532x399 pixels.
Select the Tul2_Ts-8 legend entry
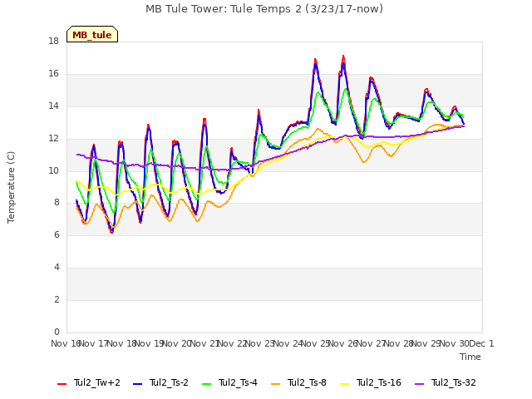[298, 382]
